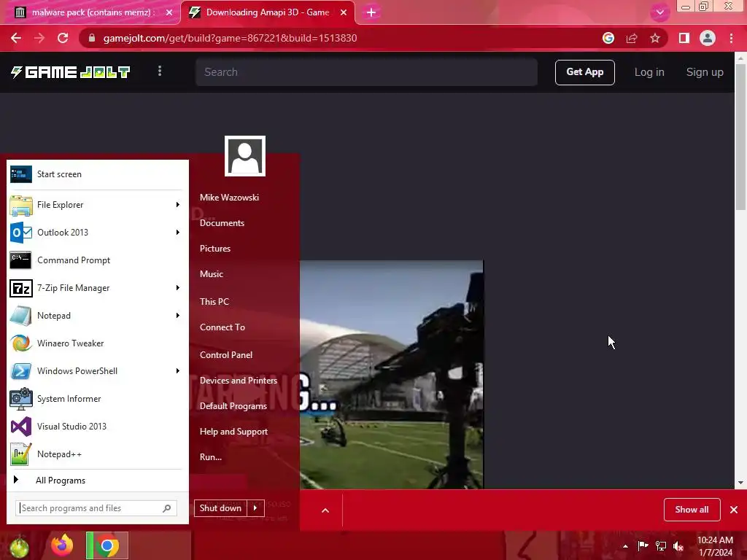Click Shut down button
This screenshot has width=747, height=560.
point(221,508)
